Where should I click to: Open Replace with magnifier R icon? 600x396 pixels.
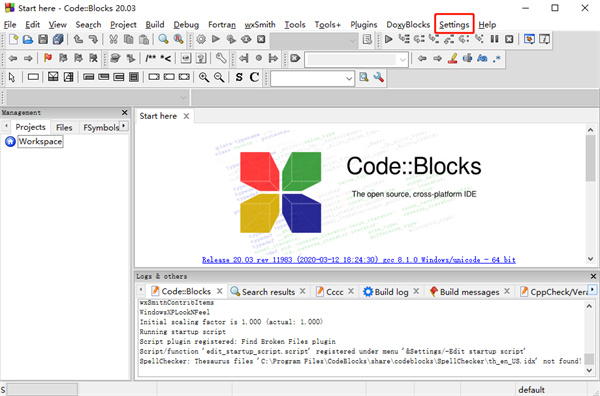click(x=178, y=39)
